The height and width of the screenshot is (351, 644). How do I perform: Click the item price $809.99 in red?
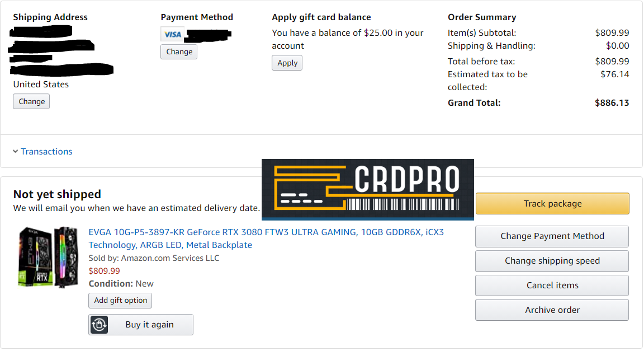[x=105, y=271]
